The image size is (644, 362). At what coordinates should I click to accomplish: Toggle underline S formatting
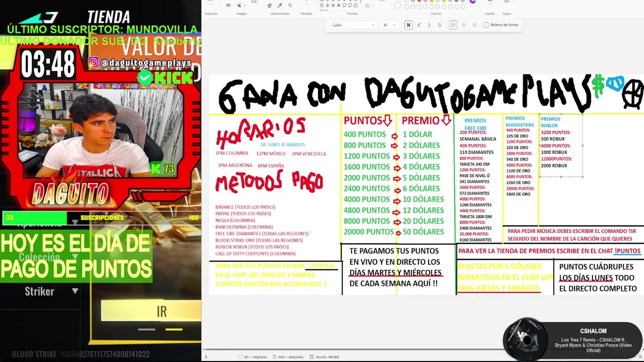(x=429, y=25)
